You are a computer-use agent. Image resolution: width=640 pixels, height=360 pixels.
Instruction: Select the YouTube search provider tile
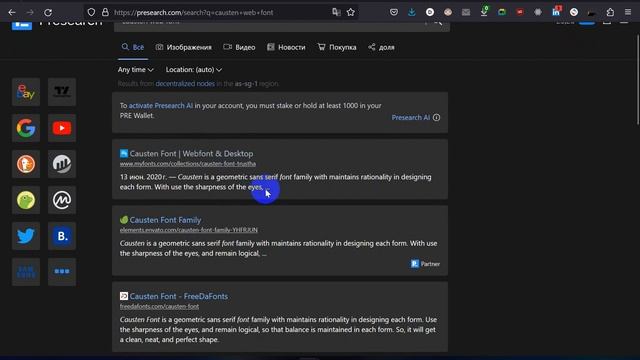(x=62, y=128)
